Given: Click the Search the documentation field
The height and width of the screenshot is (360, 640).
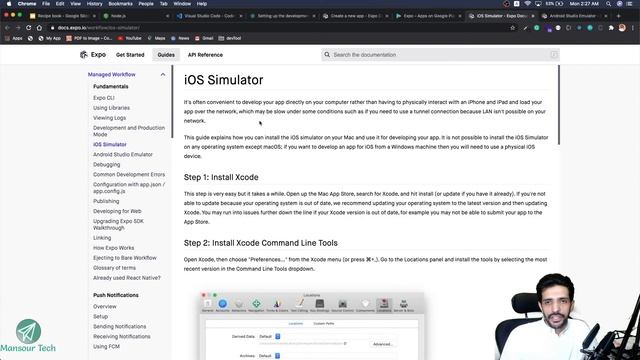Looking at the screenshot, I should click(x=440, y=55).
